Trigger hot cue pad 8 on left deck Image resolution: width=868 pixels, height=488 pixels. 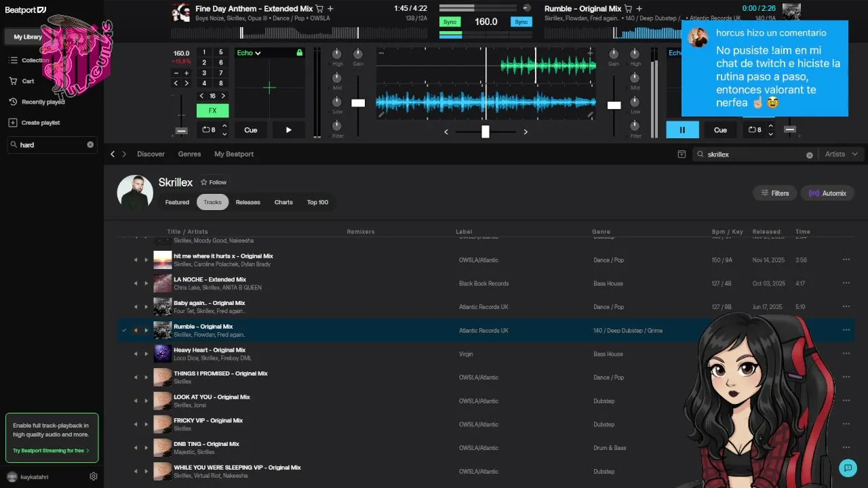[220, 83]
